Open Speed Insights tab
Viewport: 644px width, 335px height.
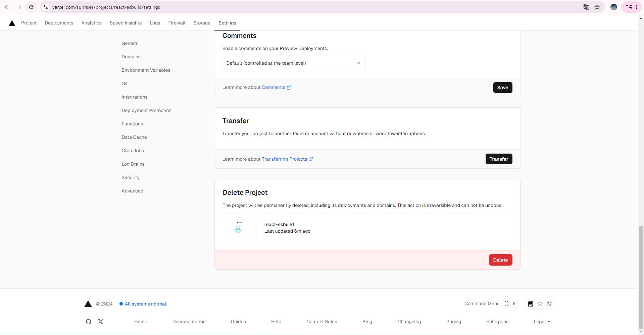(126, 23)
